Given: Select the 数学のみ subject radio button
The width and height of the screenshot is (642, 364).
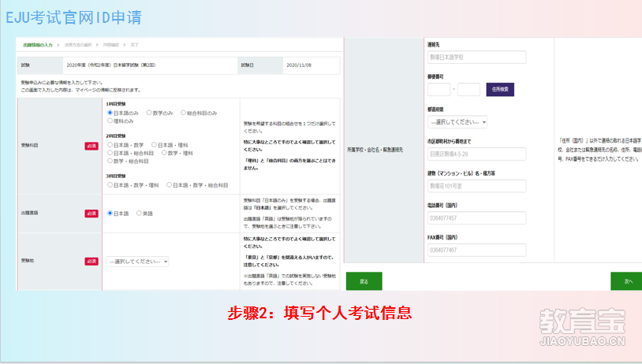Looking at the screenshot, I should pos(149,113).
